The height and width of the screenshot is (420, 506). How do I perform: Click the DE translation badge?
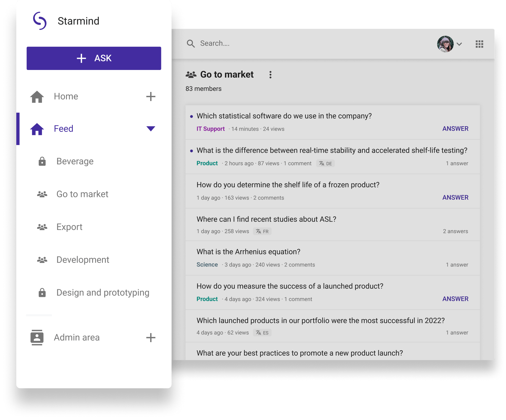(326, 164)
